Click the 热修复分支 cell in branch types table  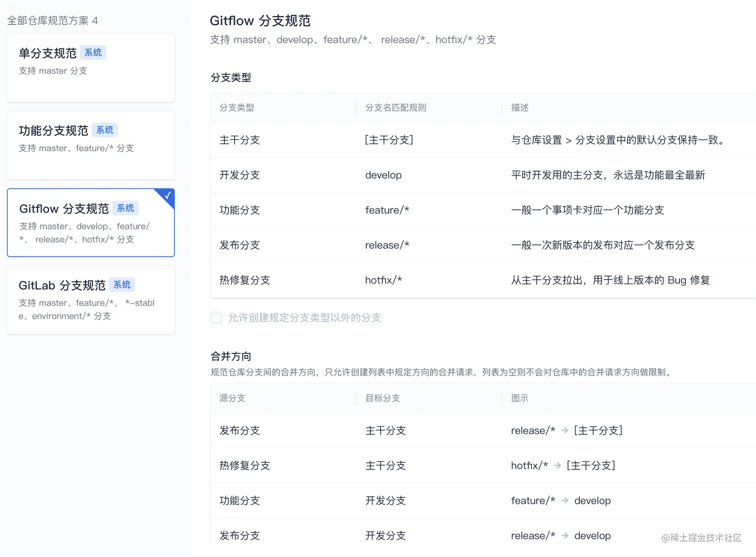(x=245, y=280)
